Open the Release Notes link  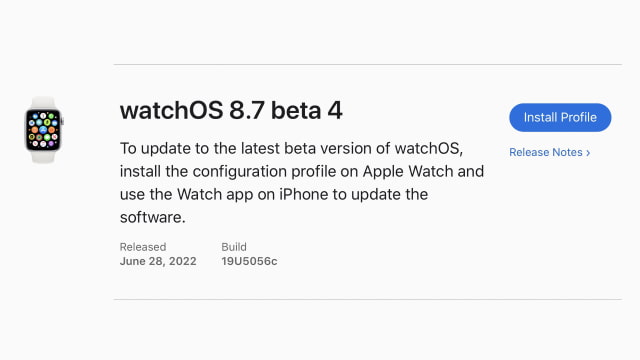tap(546, 152)
